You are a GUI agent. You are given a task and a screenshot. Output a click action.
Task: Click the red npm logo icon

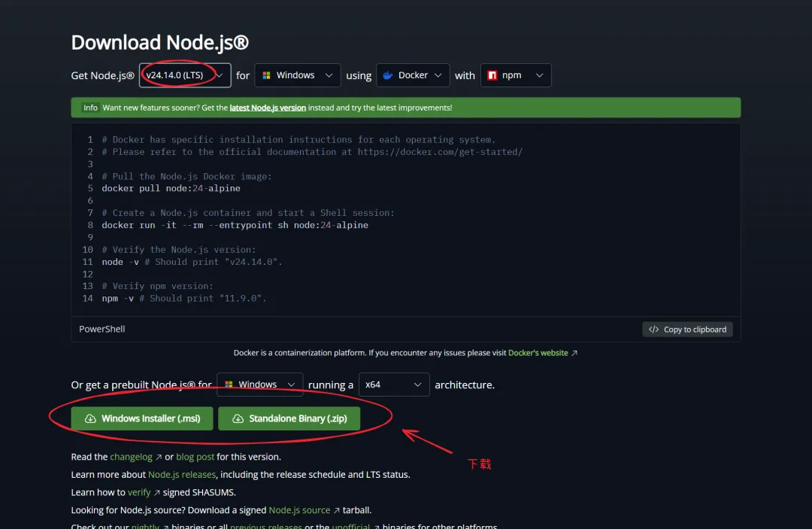coord(492,75)
